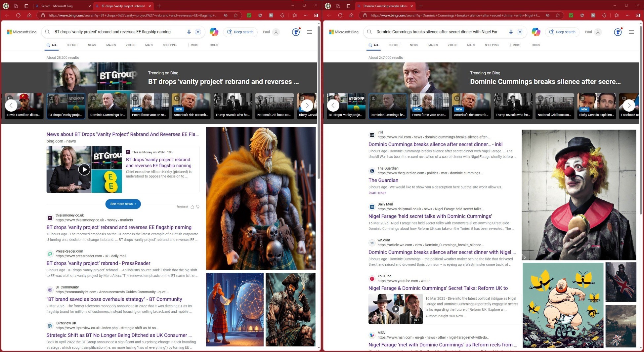Viewport: 644px width, 352px height.
Task: Click Deep search button in right window
Action: (562, 32)
